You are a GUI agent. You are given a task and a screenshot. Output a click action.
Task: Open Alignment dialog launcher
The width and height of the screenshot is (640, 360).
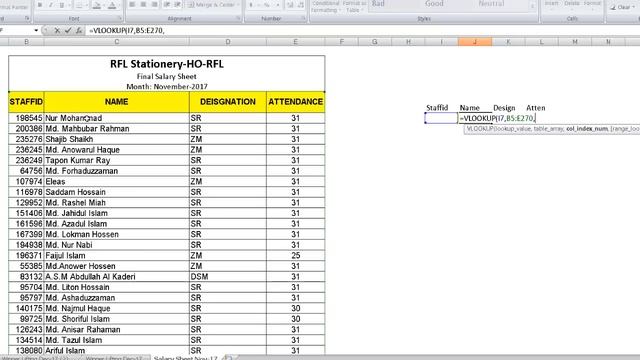click(238, 19)
